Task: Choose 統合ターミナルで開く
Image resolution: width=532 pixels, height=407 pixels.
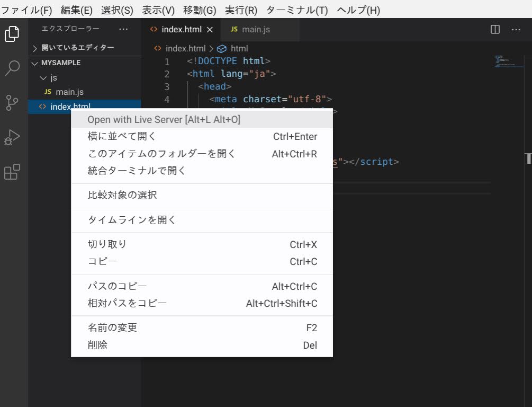Action: [x=202, y=171]
